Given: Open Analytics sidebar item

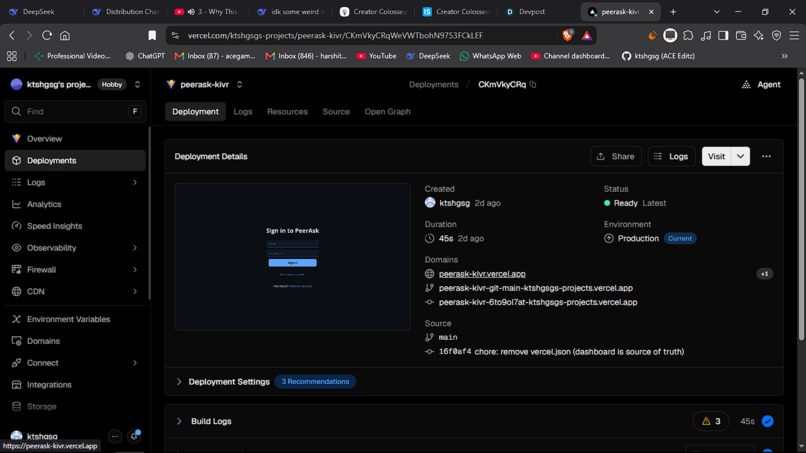Looking at the screenshot, I should tap(75, 204).
